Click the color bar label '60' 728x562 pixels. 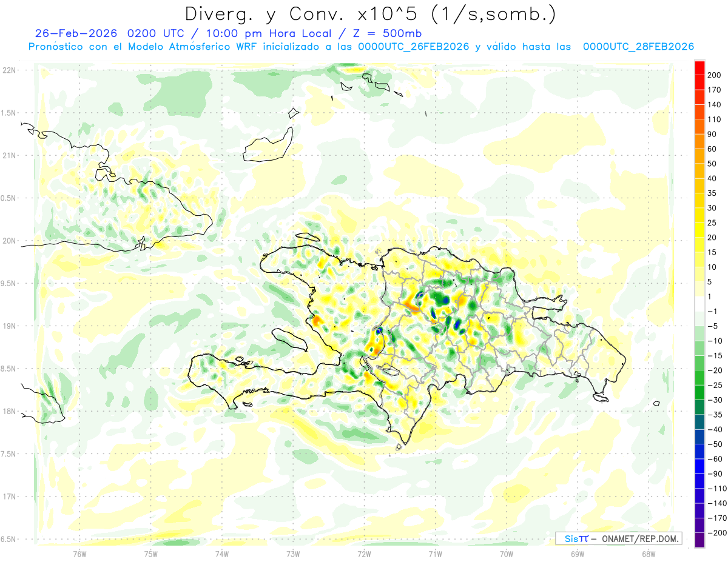[x=712, y=149]
